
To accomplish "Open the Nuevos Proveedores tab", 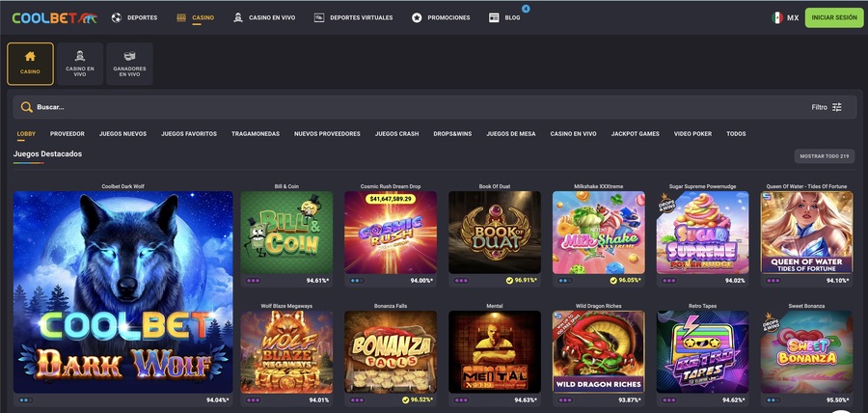I will [x=327, y=134].
